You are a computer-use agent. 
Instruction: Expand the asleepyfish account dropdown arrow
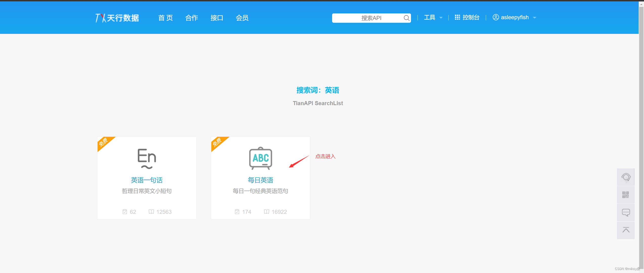535,18
